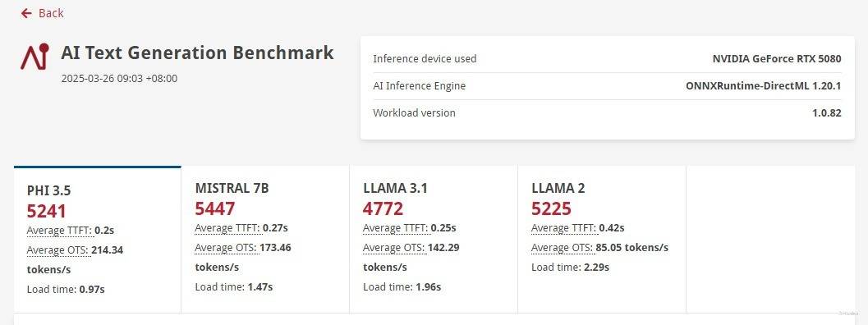Select the PHI 3.5 results tab
Image resolution: width=868 pixels, height=325 pixels.
pos(98,240)
